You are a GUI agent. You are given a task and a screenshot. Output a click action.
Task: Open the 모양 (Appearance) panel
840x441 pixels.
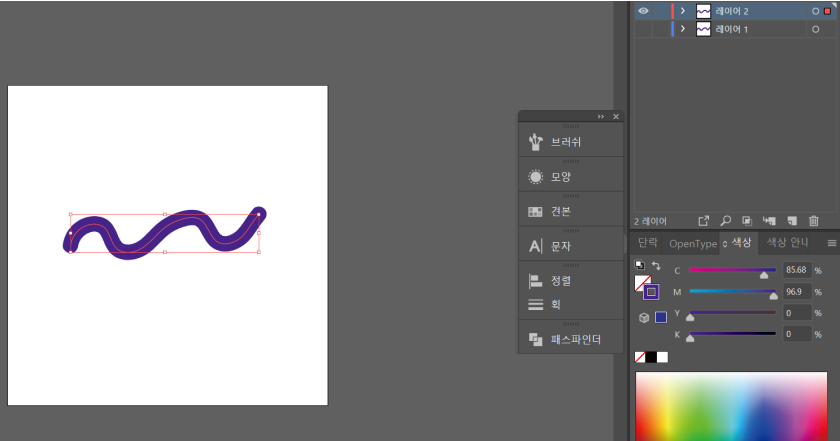[560, 177]
